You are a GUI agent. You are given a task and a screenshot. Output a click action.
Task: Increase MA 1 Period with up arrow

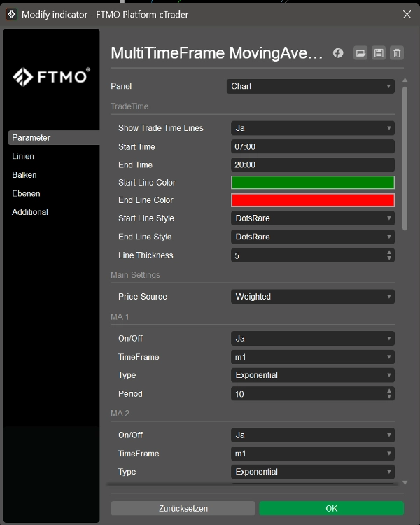coord(389,391)
